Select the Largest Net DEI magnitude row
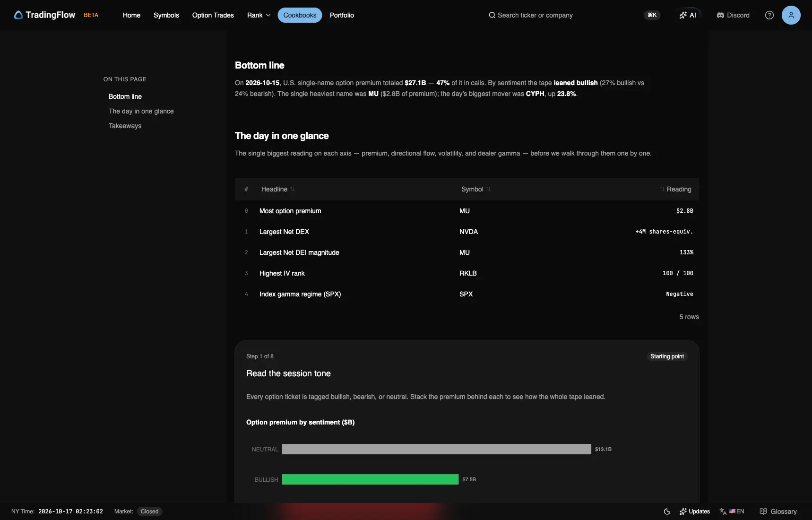This screenshot has width=812, height=520. pyautogui.click(x=467, y=252)
